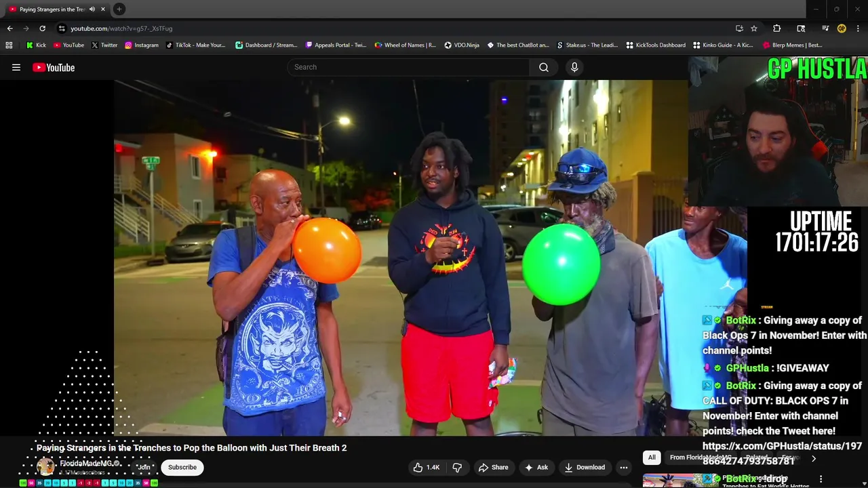Screen dimensions: 868x488
Task: Click the video player area
Action: point(401,258)
